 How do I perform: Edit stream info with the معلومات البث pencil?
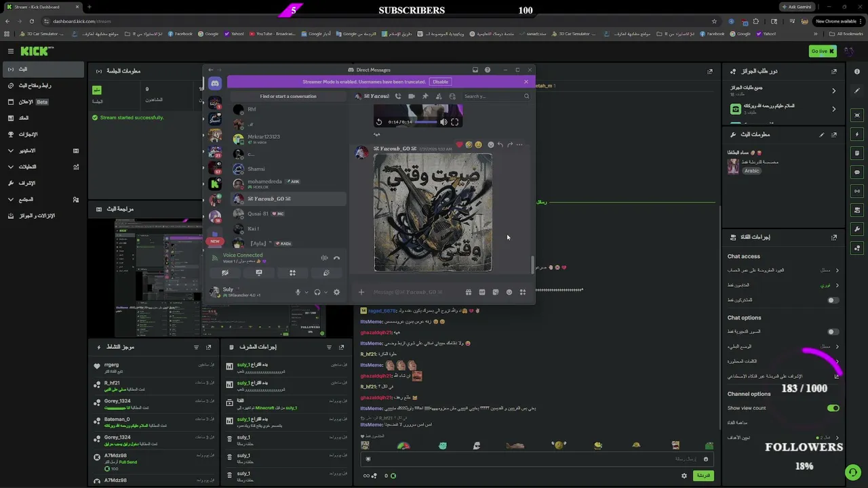[x=822, y=135]
